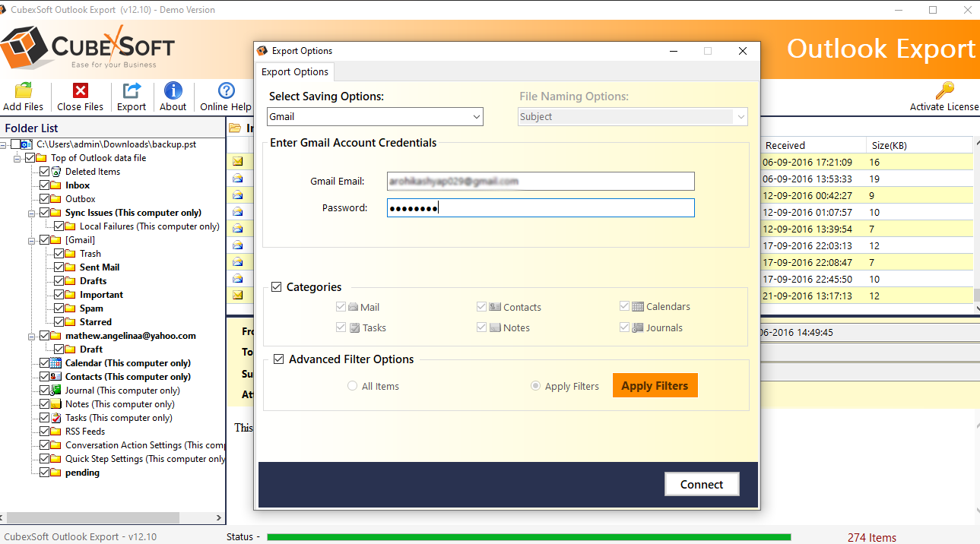Uncheck the pending folder checkbox

click(44, 473)
